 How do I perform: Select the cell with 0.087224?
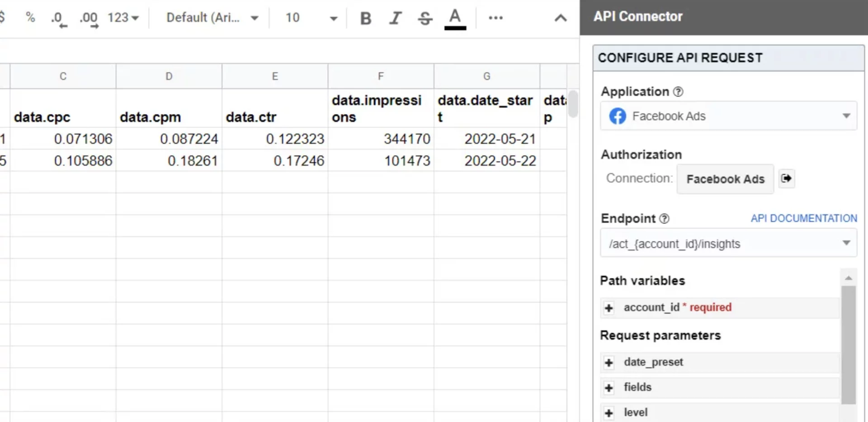169,139
